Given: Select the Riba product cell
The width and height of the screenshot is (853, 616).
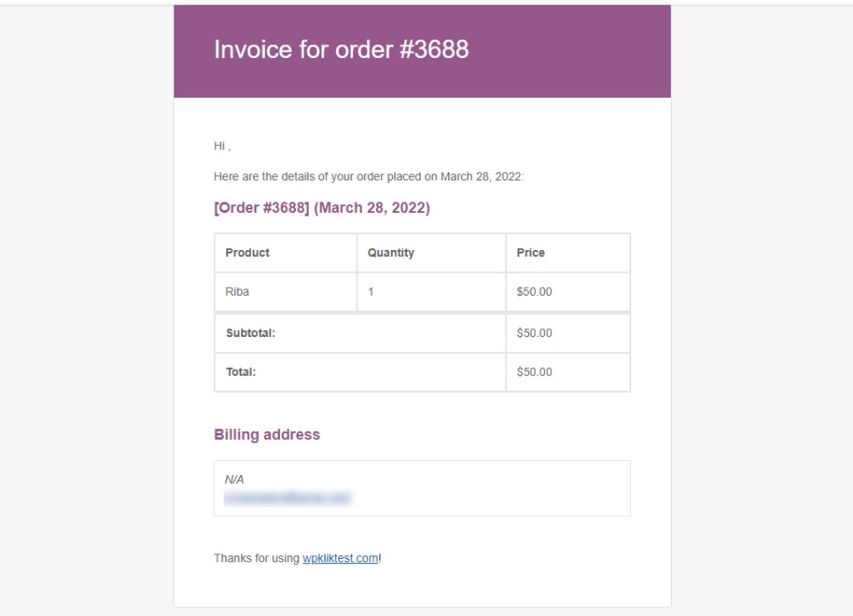Looking at the screenshot, I should [x=285, y=292].
